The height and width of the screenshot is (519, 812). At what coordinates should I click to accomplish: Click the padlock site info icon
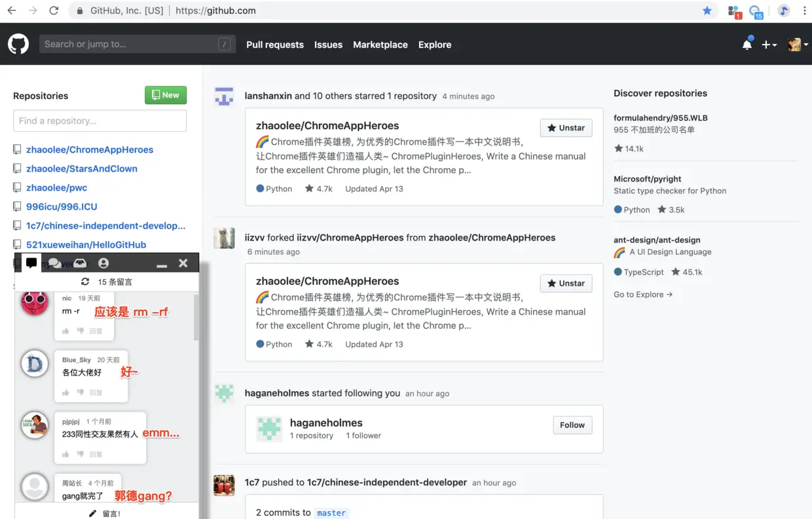coord(80,10)
